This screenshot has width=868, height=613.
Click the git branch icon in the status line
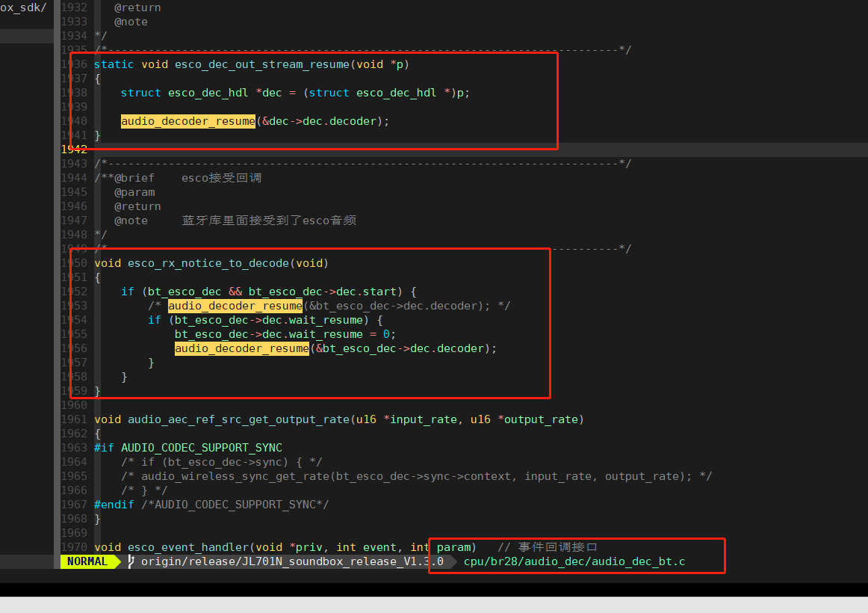131,561
